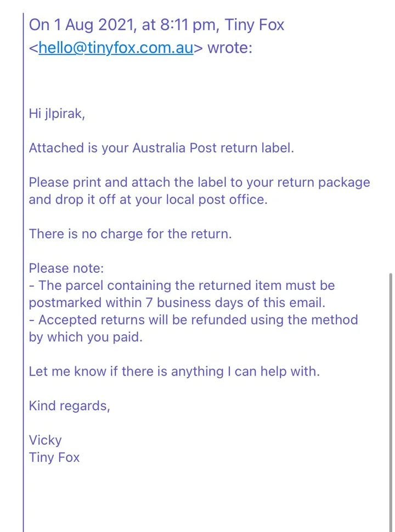
Task: Tap the 'Kind regards,' closing line
Action: (70, 406)
